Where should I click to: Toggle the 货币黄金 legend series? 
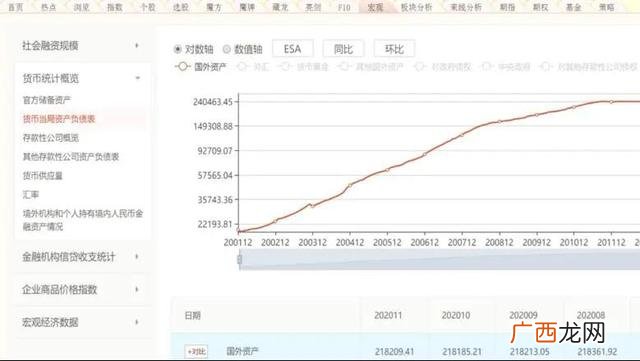click(304, 67)
